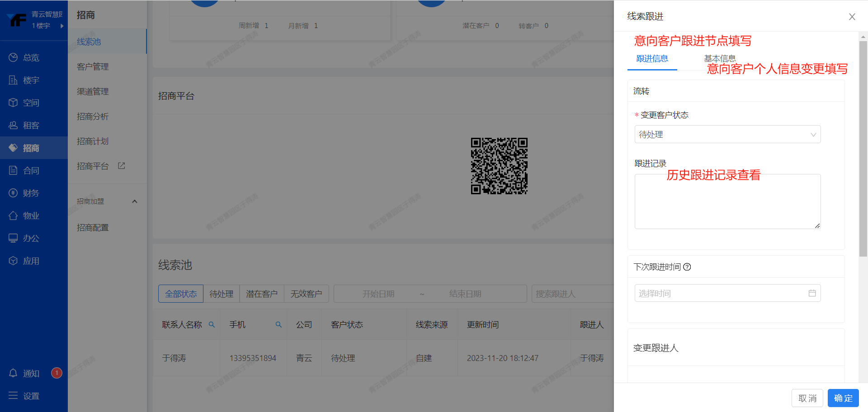The height and width of the screenshot is (412, 868).
Task: Click calendar icon in 选择时间 field
Action: [812, 293]
